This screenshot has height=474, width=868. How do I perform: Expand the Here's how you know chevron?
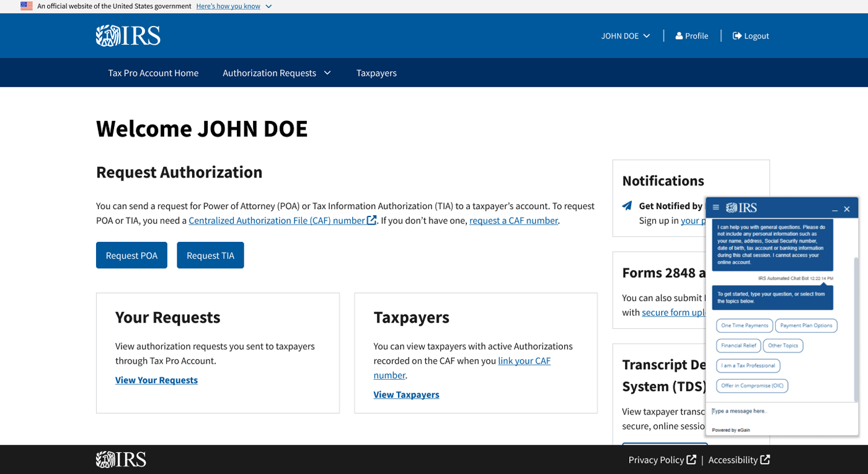268,6
